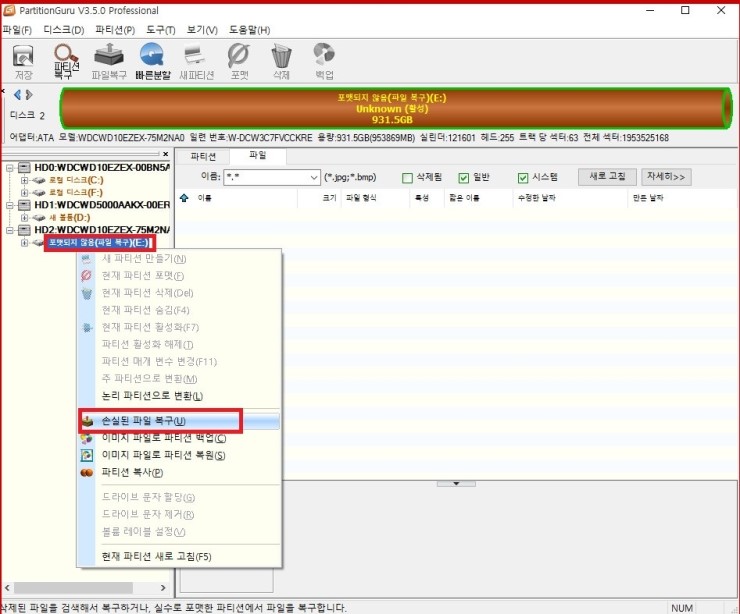Viewport: 740px width, 614px height.
Task: Click the HD0 disk drive icon
Action: point(25,168)
